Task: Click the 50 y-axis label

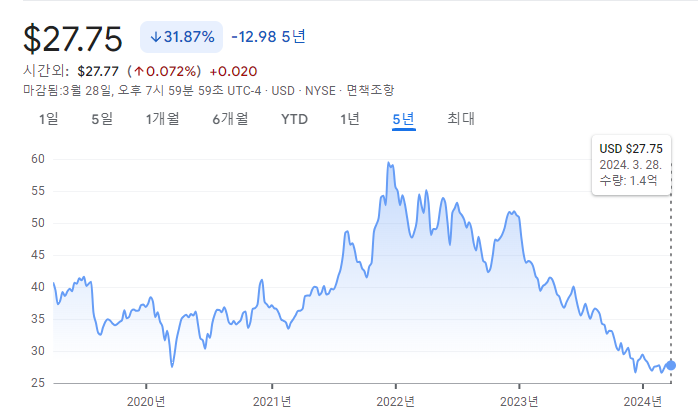Action: (x=38, y=223)
